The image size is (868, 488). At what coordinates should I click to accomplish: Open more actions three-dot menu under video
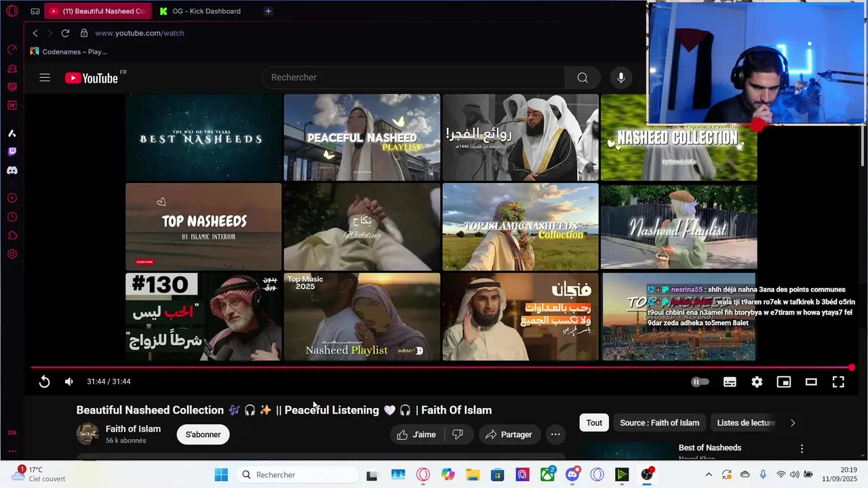tap(555, 434)
